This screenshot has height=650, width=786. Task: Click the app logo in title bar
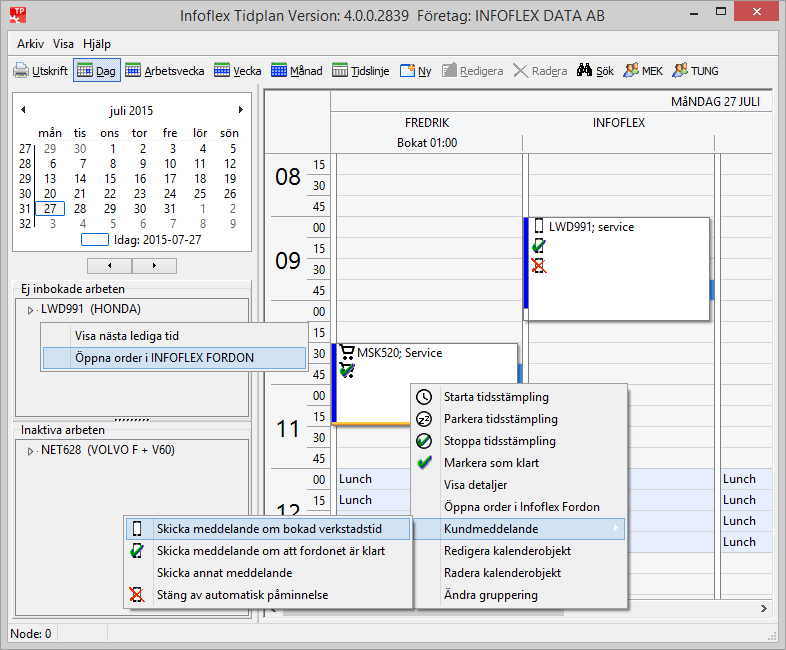pos(18,15)
